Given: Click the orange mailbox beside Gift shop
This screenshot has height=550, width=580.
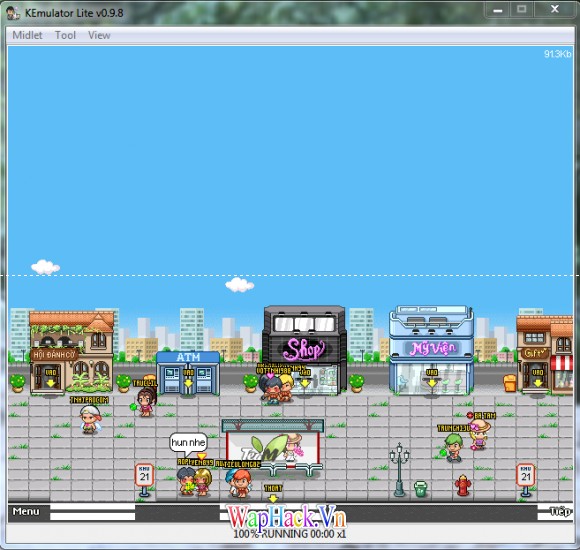Looking at the screenshot, I should [510, 383].
